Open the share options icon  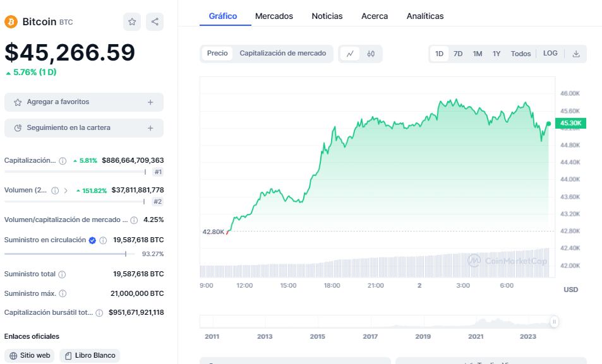pyautogui.click(x=154, y=21)
